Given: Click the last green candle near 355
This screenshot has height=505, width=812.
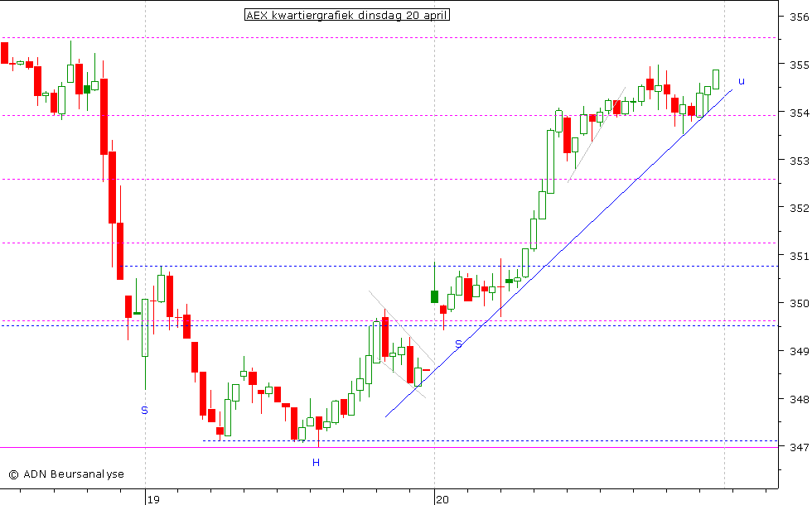Looking at the screenshot, I should [716, 79].
